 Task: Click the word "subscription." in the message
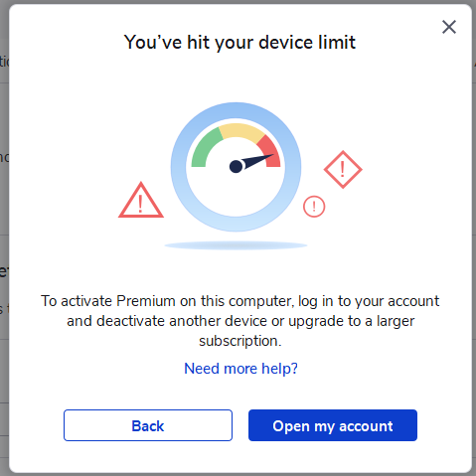pyautogui.click(x=240, y=341)
